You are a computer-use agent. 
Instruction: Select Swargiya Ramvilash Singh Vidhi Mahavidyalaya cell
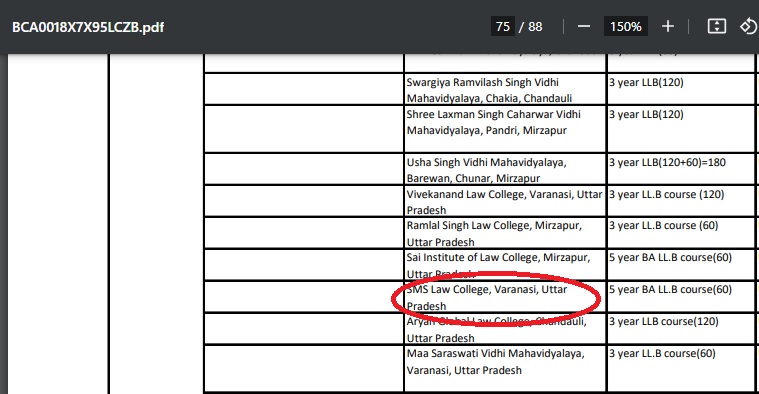point(505,89)
